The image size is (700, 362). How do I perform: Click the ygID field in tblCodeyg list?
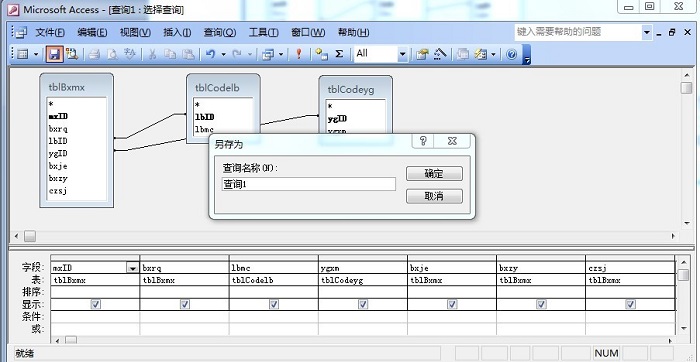[x=337, y=119]
